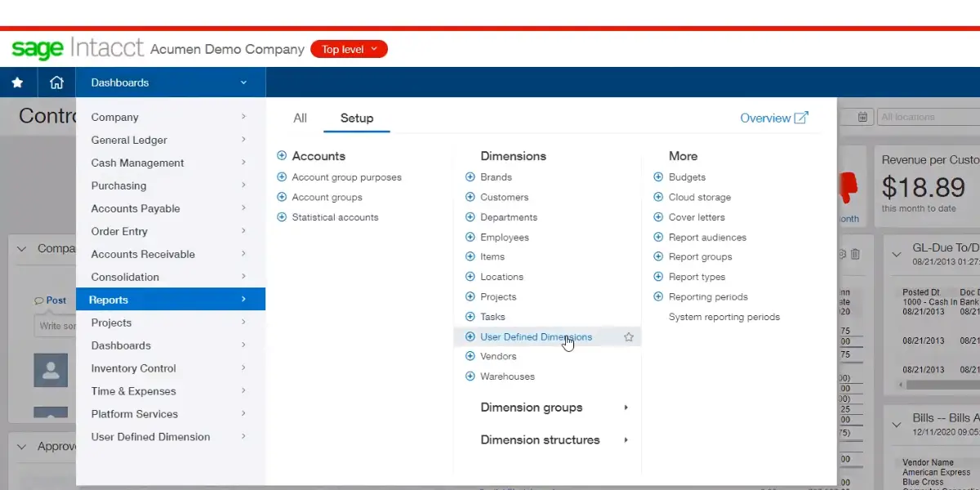Click the plus icon next to Tasks
This screenshot has width=980, height=490.
(470, 317)
